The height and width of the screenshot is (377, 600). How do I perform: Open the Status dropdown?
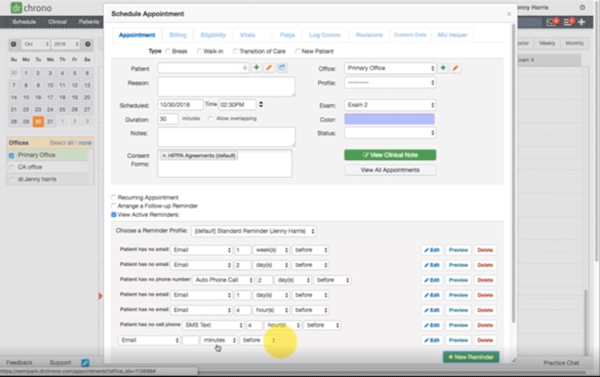(x=390, y=133)
